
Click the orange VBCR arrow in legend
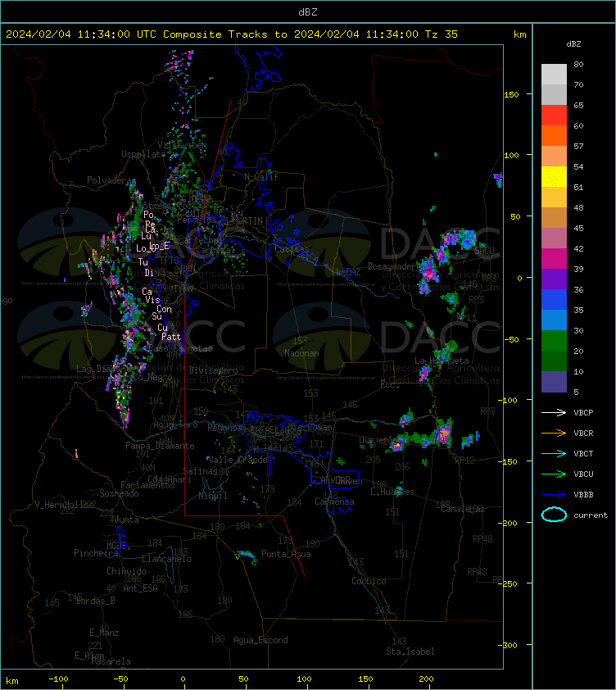(554, 433)
